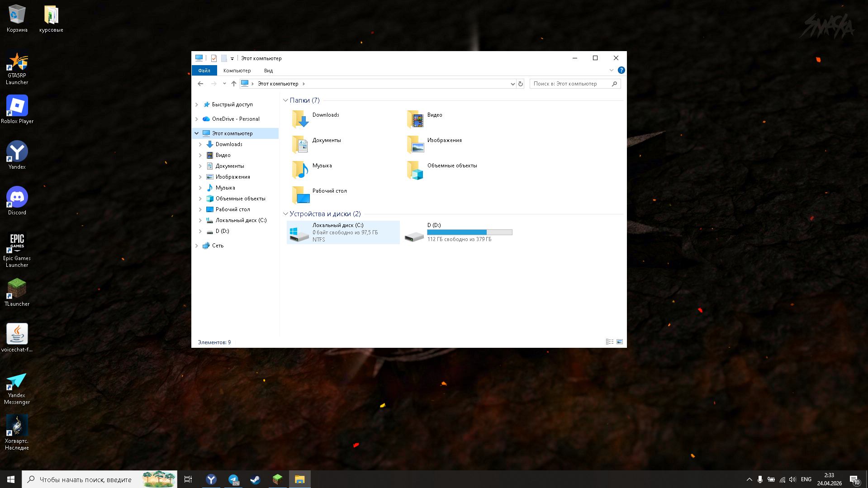This screenshot has width=868, height=488.
Task: Launch Steam from the taskbar
Action: (x=255, y=479)
